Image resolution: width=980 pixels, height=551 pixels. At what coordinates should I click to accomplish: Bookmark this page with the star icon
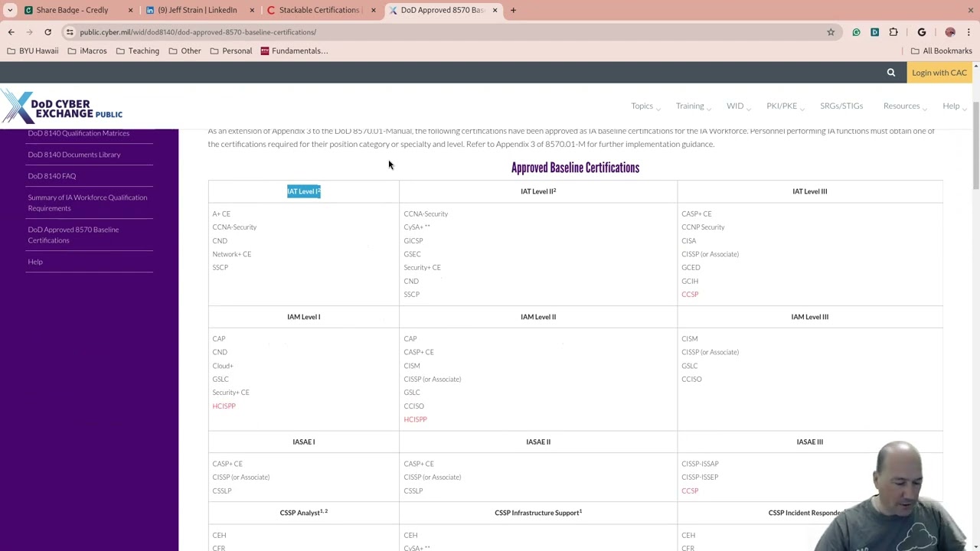click(x=831, y=32)
